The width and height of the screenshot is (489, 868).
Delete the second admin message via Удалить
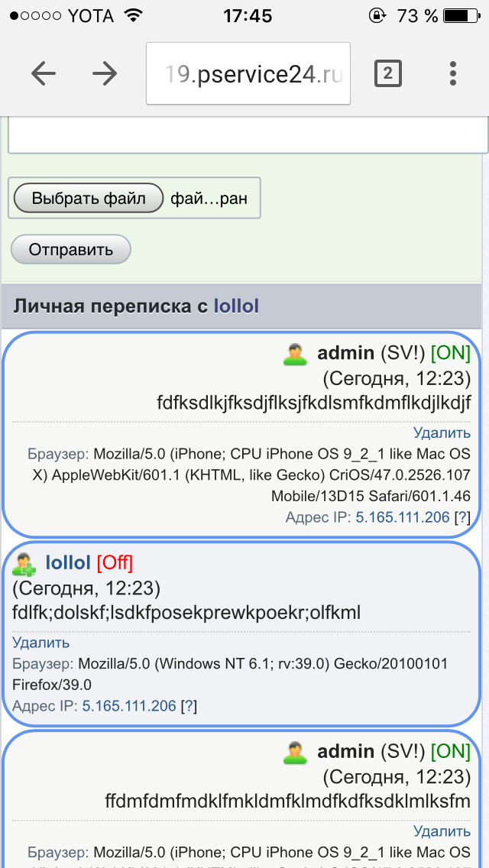pos(442,831)
